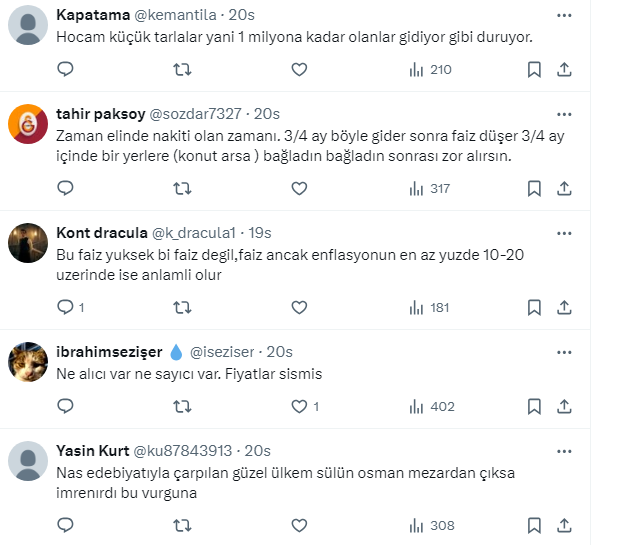
Task: View 402 views analytics icon
Action: pyautogui.click(x=431, y=406)
